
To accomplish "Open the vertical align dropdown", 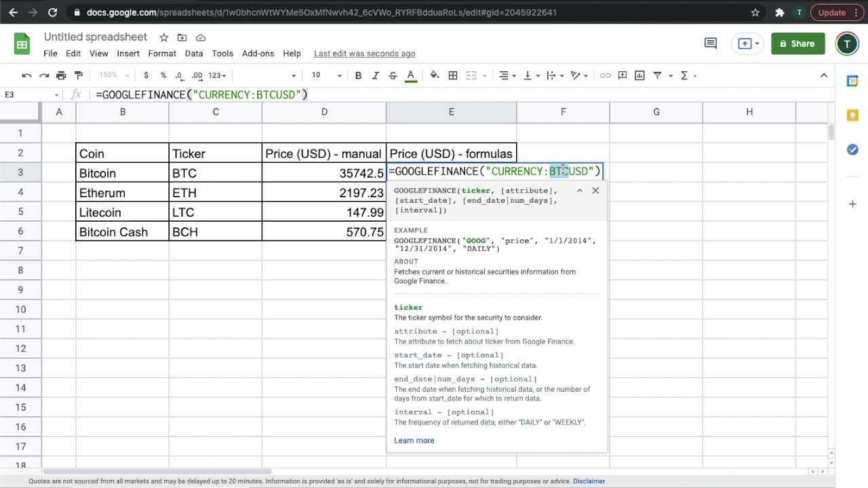I will tap(531, 75).
